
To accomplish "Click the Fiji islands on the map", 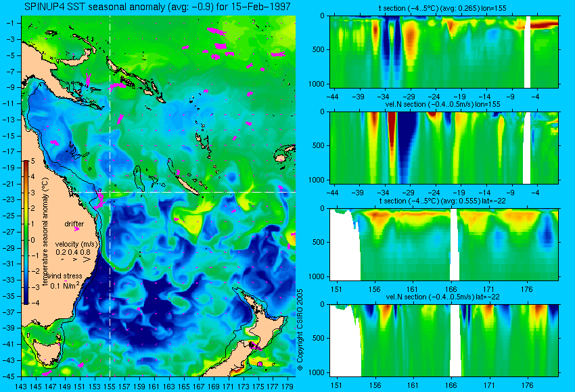I will [285, 154].
